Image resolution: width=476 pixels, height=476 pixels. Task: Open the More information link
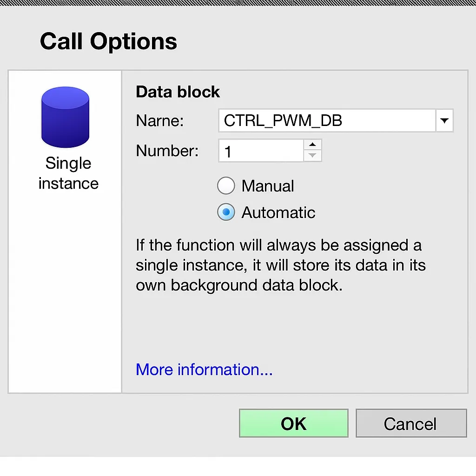pyautogui.click(x=204, y=369)
